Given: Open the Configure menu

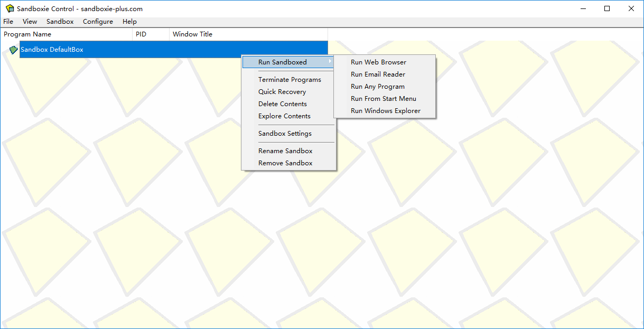Looking at the screenshot, I should coord(98,22).
